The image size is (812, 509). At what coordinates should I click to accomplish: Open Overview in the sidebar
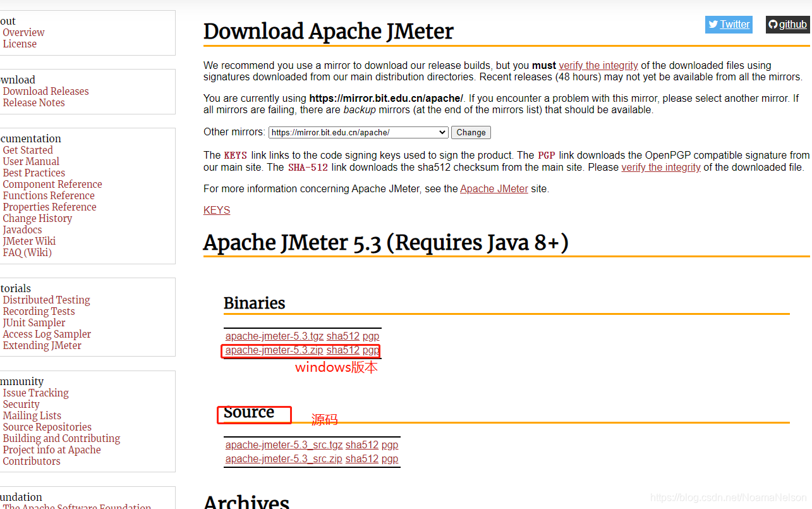click(23, 32)
